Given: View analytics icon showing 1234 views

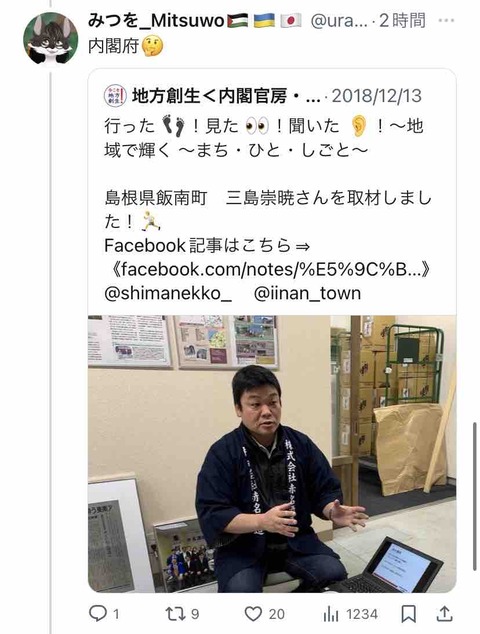Looking at the screenshot, I should (331, 615).
